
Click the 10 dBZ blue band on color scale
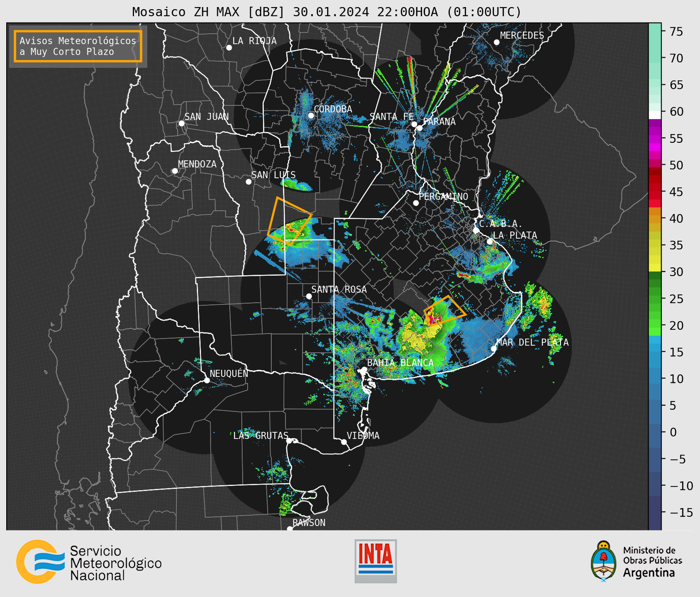(x=654, y=379)
